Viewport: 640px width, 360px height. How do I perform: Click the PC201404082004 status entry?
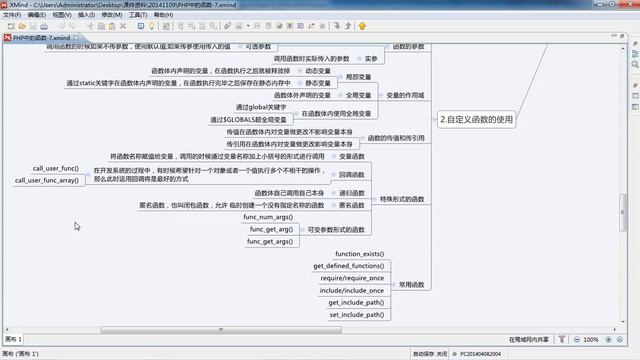pos(480,354)
